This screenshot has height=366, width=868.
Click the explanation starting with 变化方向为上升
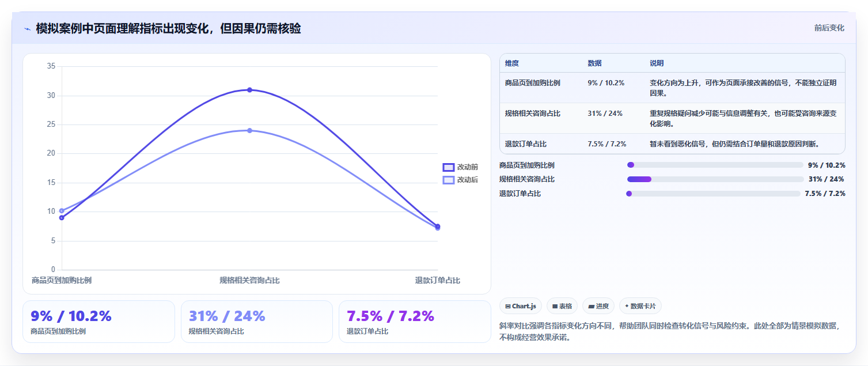744,88
